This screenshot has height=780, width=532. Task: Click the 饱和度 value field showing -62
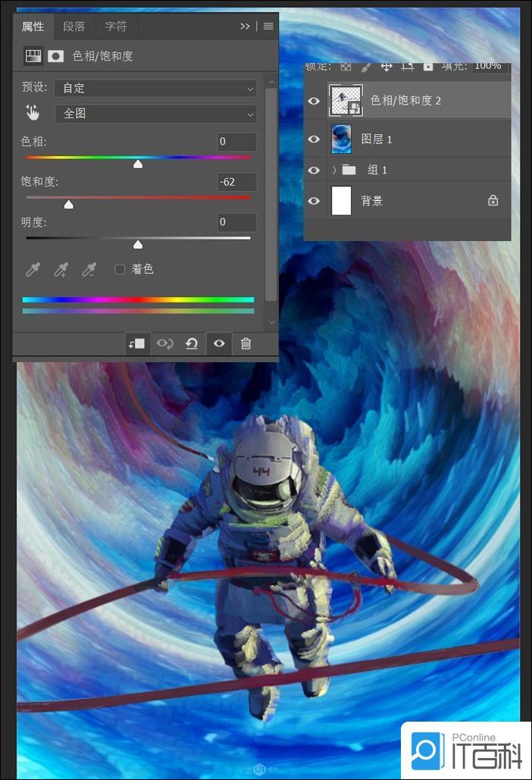236,182
